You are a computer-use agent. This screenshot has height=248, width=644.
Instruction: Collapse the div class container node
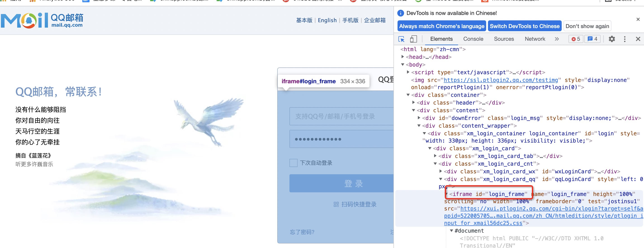[x=408, y=95]
